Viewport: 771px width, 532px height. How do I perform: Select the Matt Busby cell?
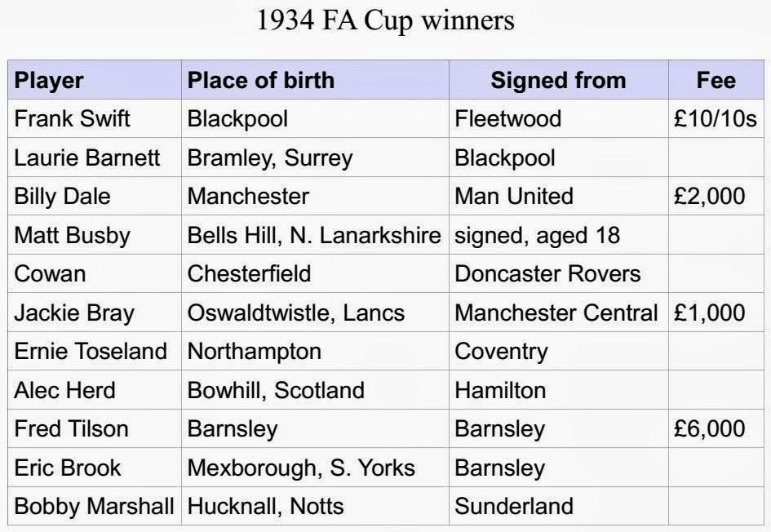click(72, 236)
